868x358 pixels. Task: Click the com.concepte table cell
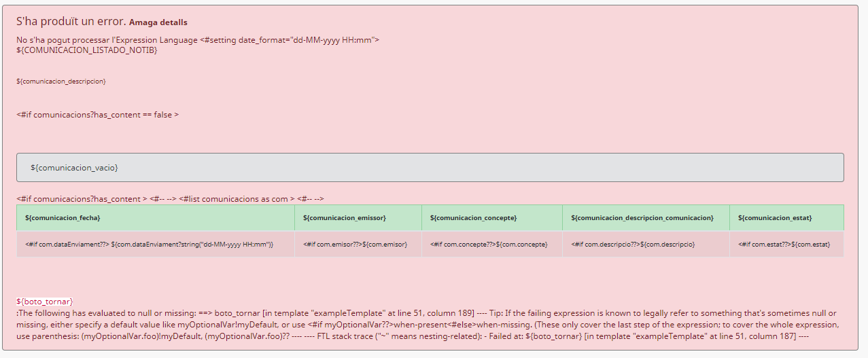point(492,244)
